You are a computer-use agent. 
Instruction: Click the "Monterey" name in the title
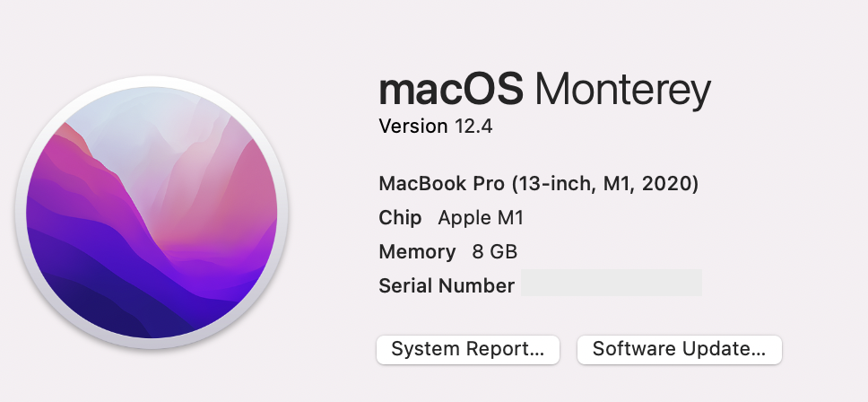click(622, 91)
